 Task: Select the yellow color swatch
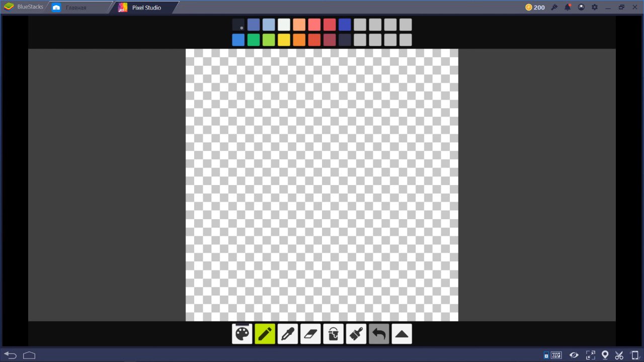click(x=284, y=40)
